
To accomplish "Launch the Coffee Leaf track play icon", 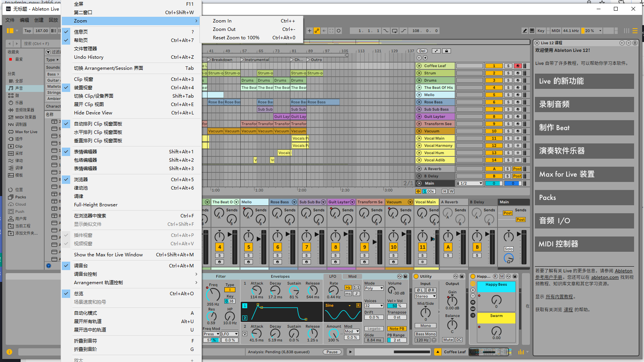I will [419, 66].
